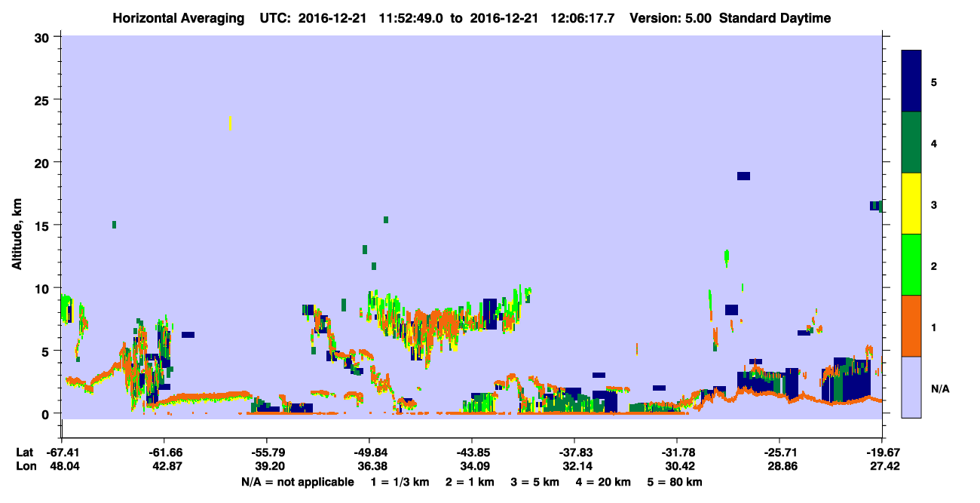
Task: Click the altitude tick label '10'
Action: click(44, 288)
